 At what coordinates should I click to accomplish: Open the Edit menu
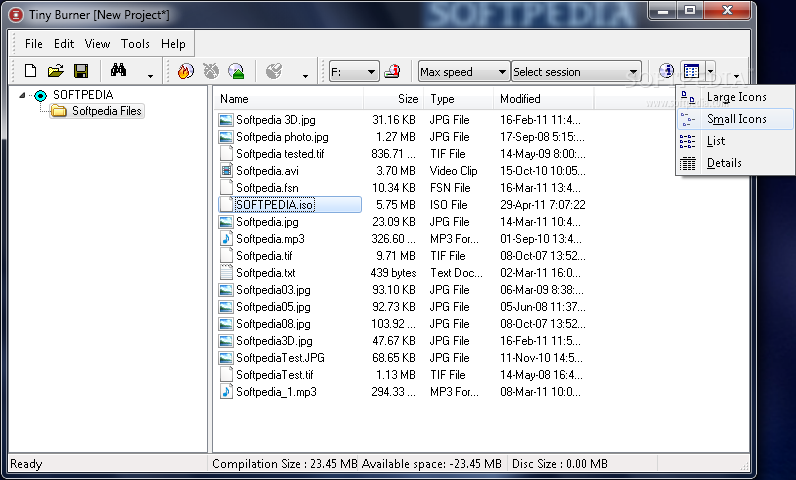tap(64, 44)
